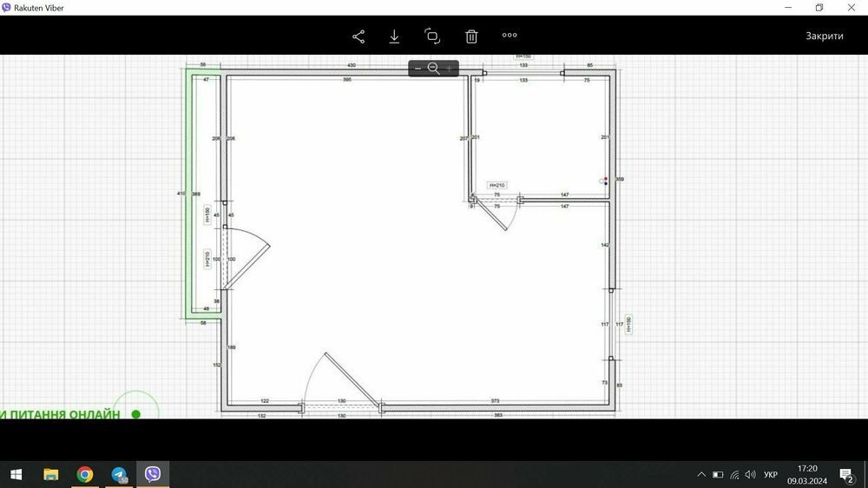Click Rakuten Viber title bar logo
The image size is (868, 488).
[6, 8]
